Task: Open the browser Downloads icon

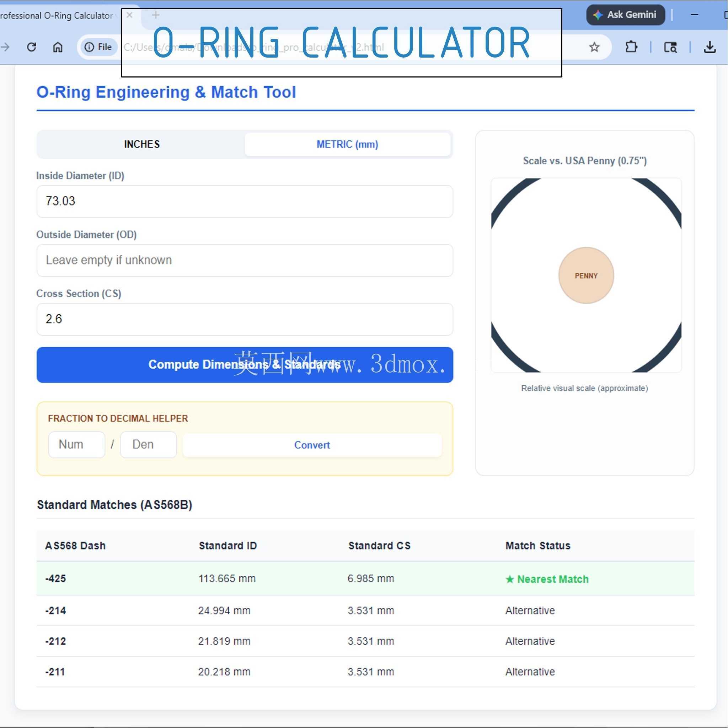Action: pyautogui.click(x=710, y=47)
